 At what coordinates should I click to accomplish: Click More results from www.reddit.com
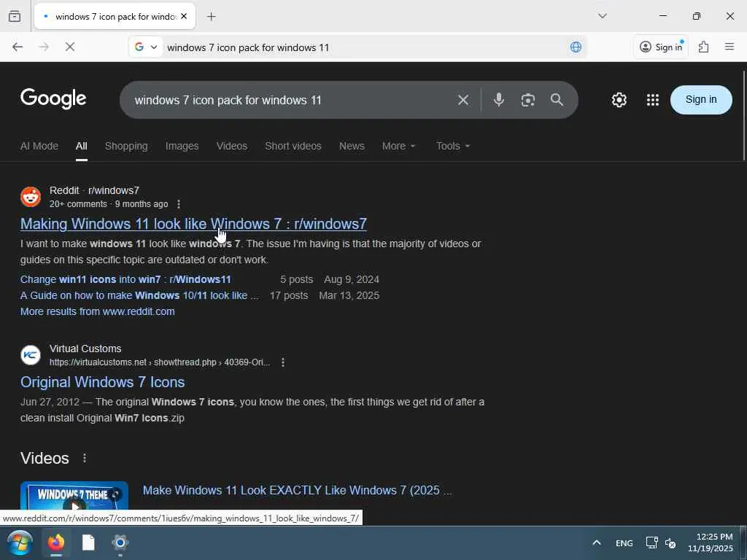click(97, 311)
